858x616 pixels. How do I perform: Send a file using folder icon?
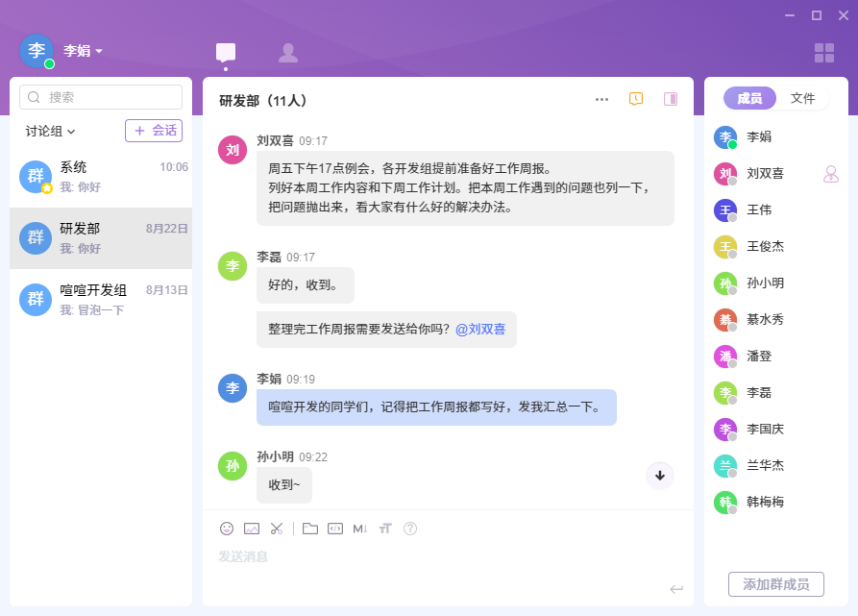tap(310, 529)
